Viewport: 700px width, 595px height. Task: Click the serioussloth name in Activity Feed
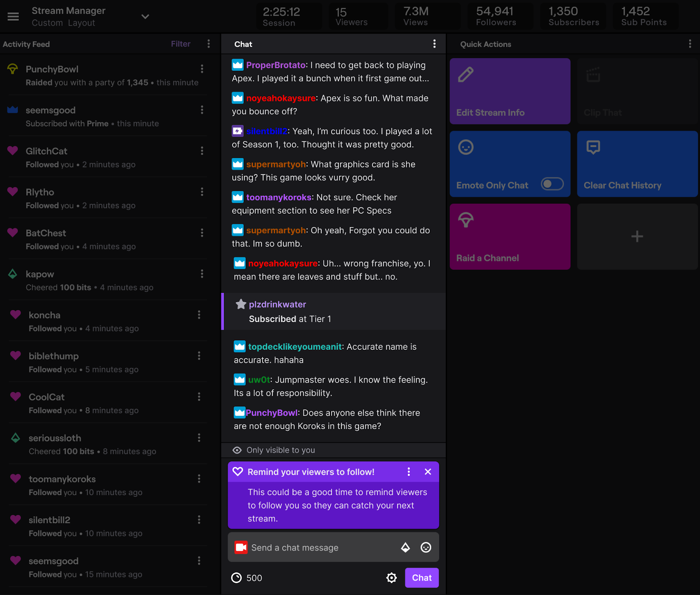coord(55,438)
